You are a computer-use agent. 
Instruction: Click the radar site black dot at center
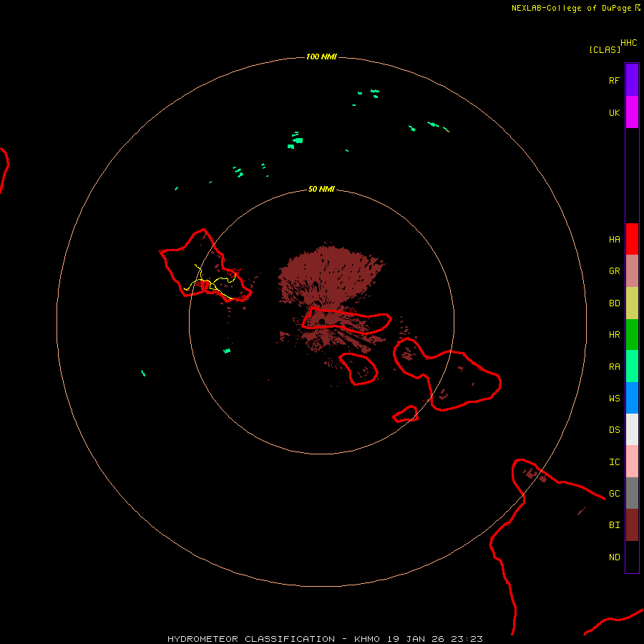[321, 321]
